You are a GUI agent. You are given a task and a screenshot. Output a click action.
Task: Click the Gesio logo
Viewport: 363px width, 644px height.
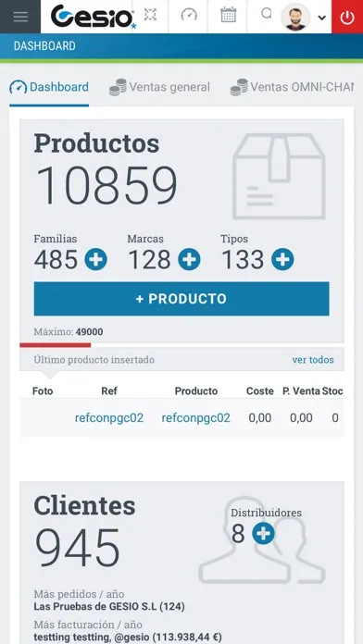coord(93,17)
